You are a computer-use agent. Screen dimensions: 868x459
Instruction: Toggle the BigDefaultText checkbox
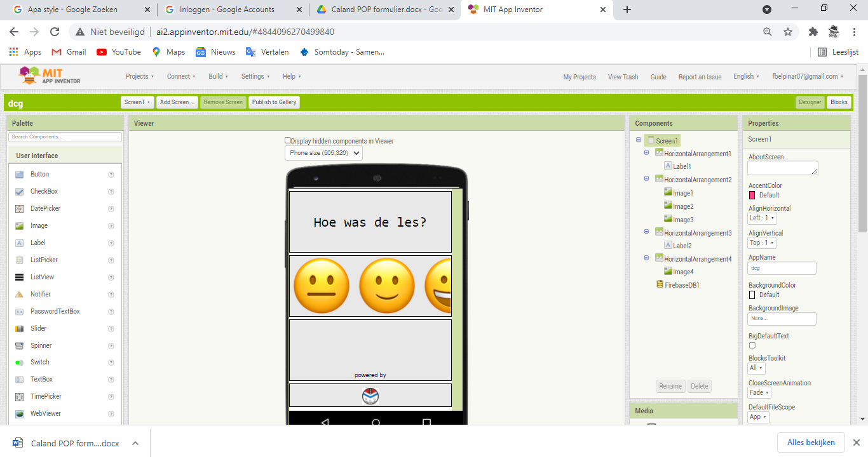pos(752,345)
